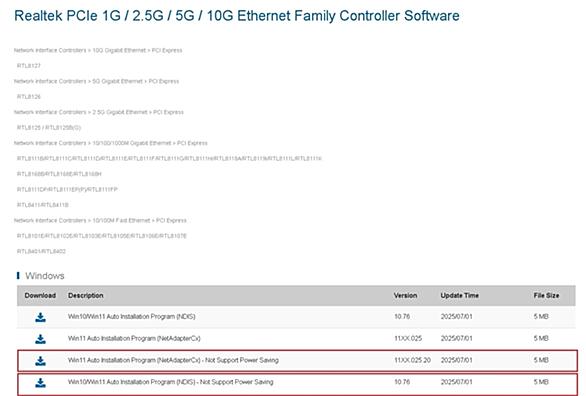
Task: Click the Windows section heading
Action: [x=45, y=276]
